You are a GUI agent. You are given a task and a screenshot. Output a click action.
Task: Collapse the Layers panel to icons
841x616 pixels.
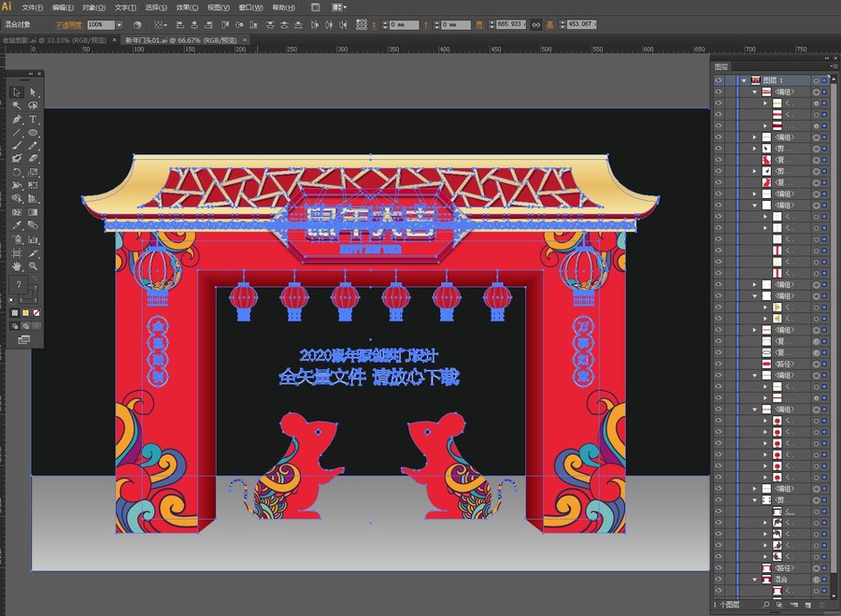827,58
